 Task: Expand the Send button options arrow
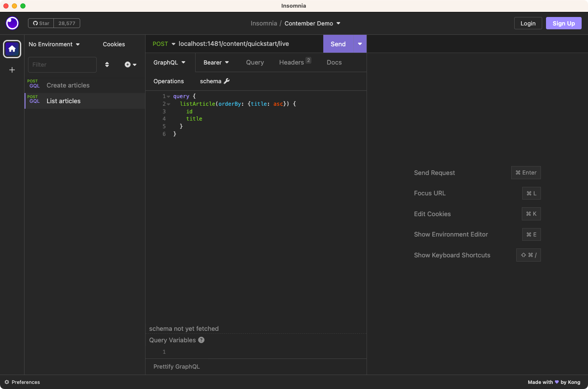pyautogui.click(x=360, y=44)
